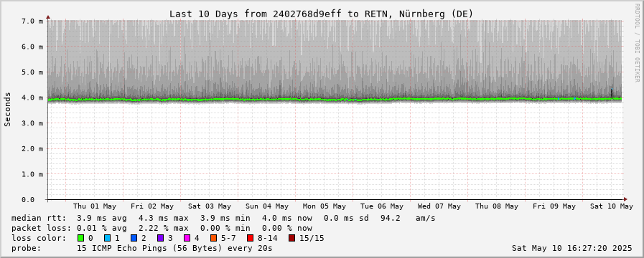Screen dimensions: 644x258
Task: Click the graph title text
Action: tap(322, 14)
